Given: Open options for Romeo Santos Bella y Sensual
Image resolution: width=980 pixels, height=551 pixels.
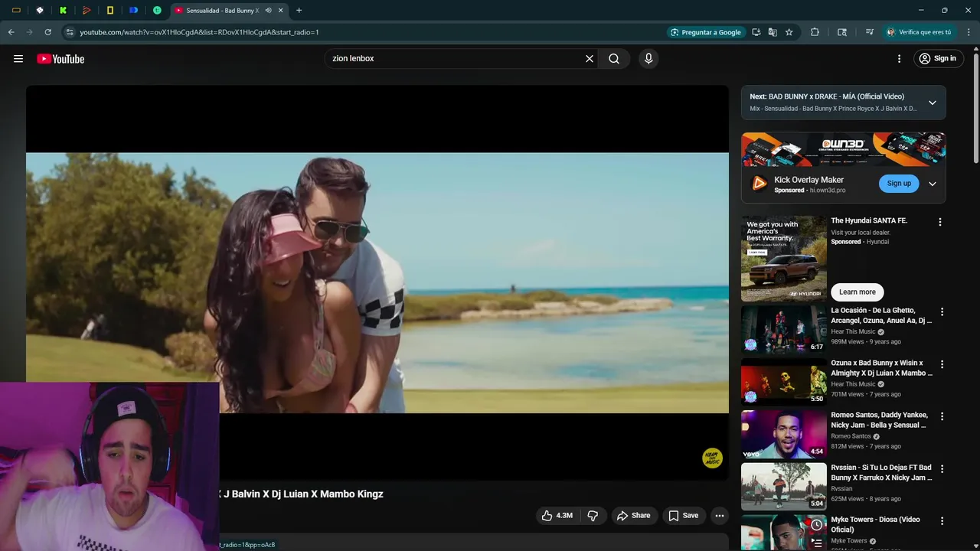Looking at the screenshot, I should tap(942, 416).
